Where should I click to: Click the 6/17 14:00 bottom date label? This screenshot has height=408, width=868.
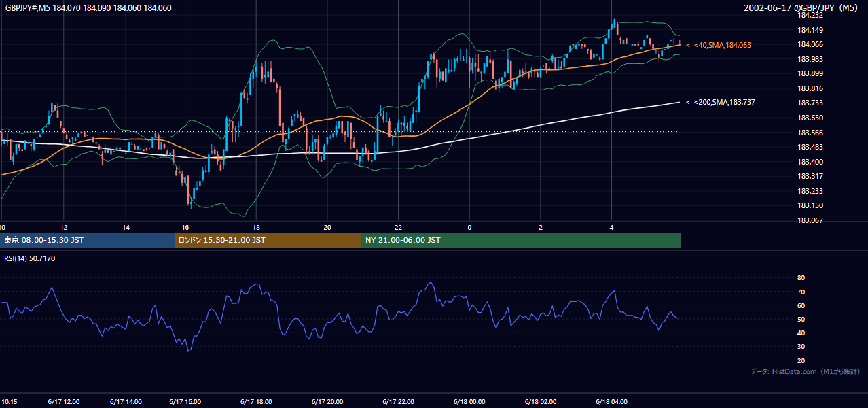tap(126, 401)
